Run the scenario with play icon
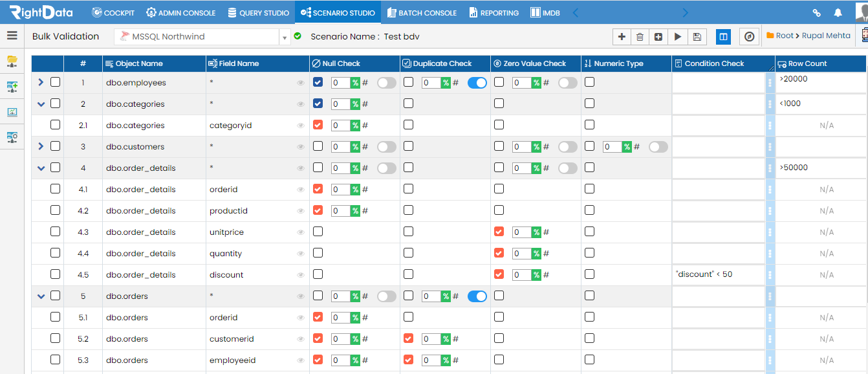The image size is (868, 374). 677,37
